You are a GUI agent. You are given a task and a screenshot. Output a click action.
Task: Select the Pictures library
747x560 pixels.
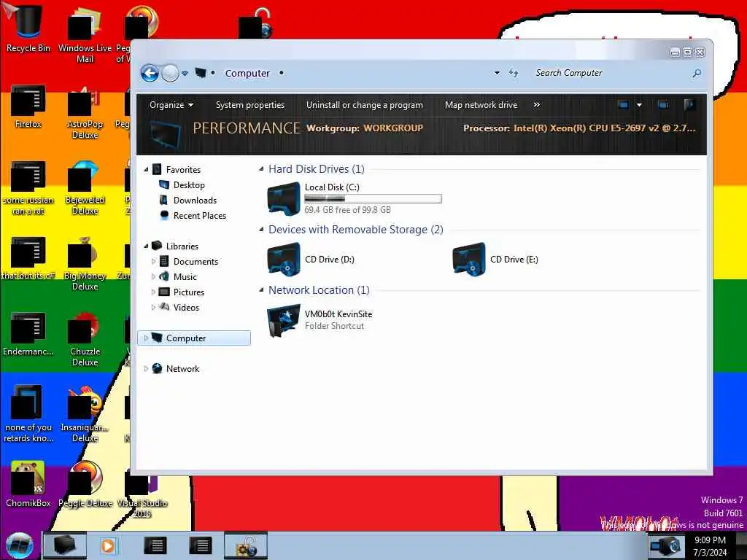coord(189,292)
